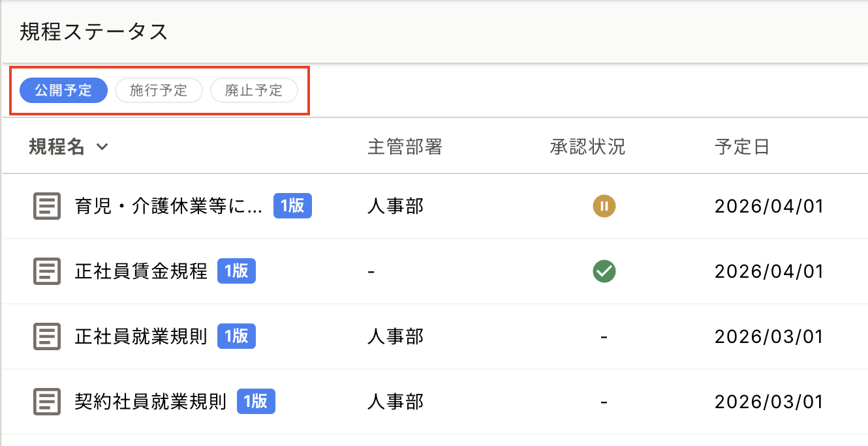The height and width of the screenshot is (446, 868).
Task: Click the 予定日 column header
Action: (x=742, y=147)
